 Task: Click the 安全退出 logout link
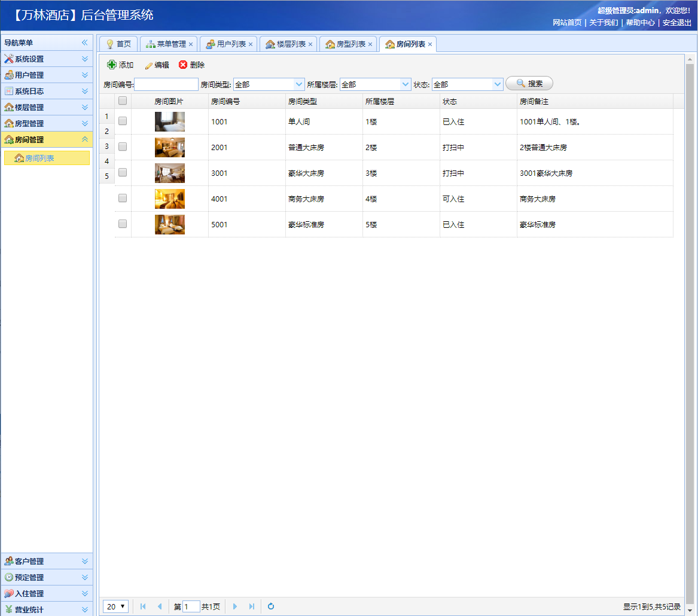coord(676,23)
